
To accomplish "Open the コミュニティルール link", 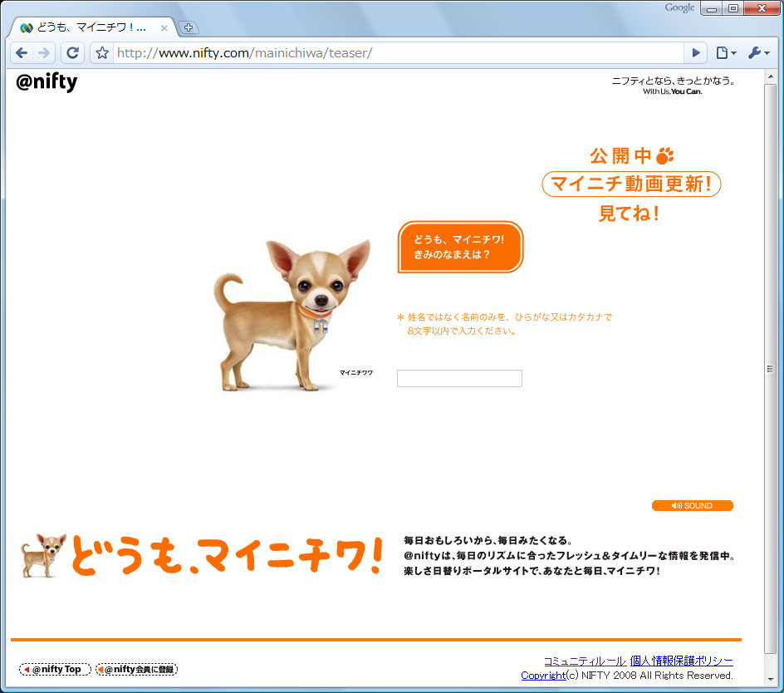I will [x=585, y=661].
